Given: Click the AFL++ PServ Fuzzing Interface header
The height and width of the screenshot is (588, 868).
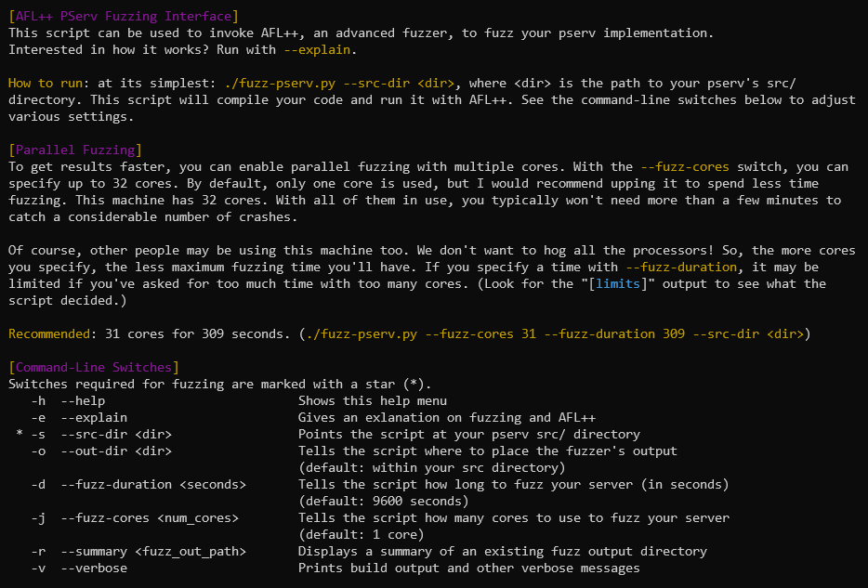Looking at the screenshot, I should pos(123,16).
